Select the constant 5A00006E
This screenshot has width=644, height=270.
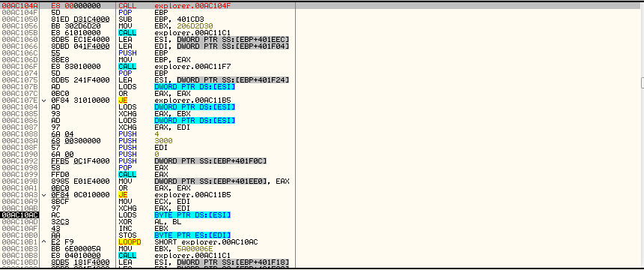point(195,248)
